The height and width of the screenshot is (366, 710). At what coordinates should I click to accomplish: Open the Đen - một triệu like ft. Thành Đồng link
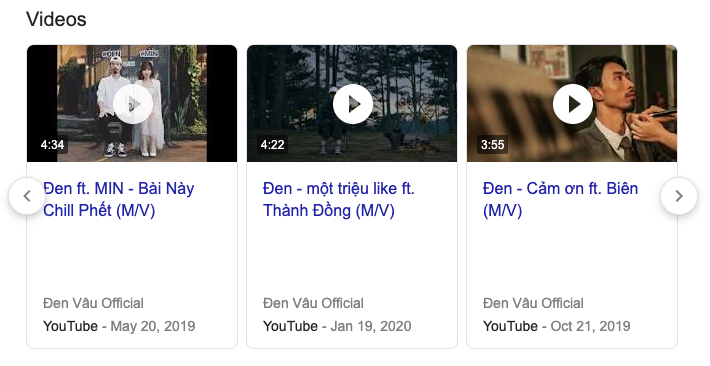(x=339, y=199)
